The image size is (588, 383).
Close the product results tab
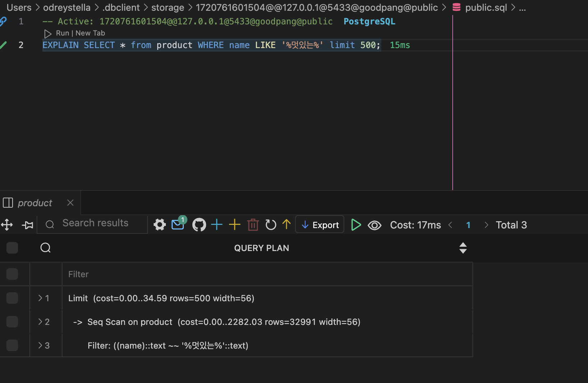(x=70, y=203)
